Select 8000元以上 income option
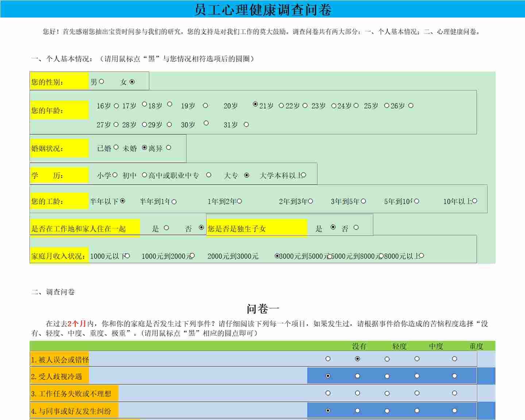 click(421, 255)
